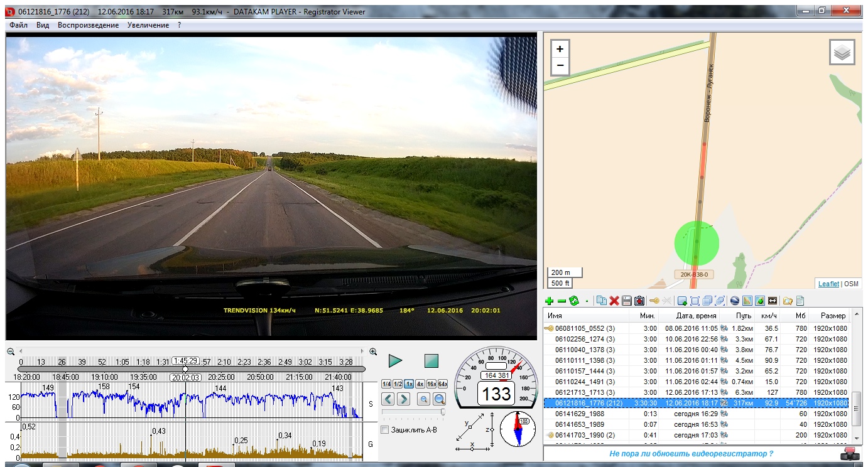
Task: Click the floppy disk save icon
Action: click(627, 301)
